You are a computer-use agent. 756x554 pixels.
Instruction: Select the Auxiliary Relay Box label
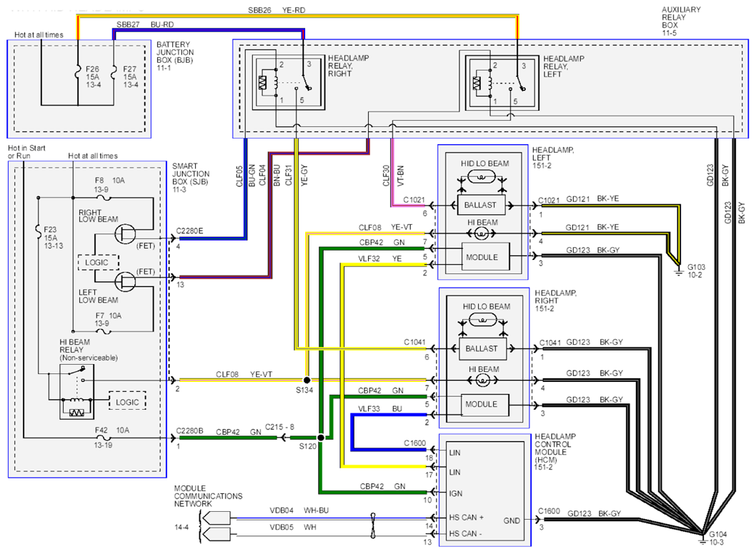click(681, 21)
